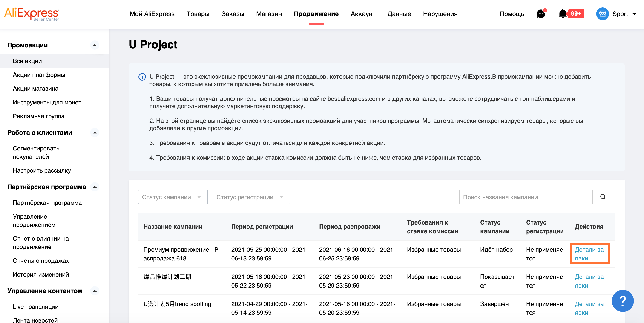Open the Аккаунт menu item
Image resolution: width=644 pixels, height=323 pixels.
click(x=363, y=14)
